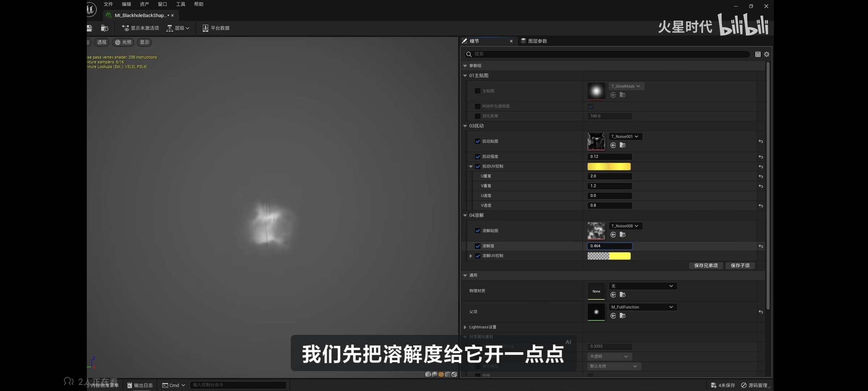Expand the 溶解UV控制 parameter row
The image size is (868, 391).
(x=471, y=256)
